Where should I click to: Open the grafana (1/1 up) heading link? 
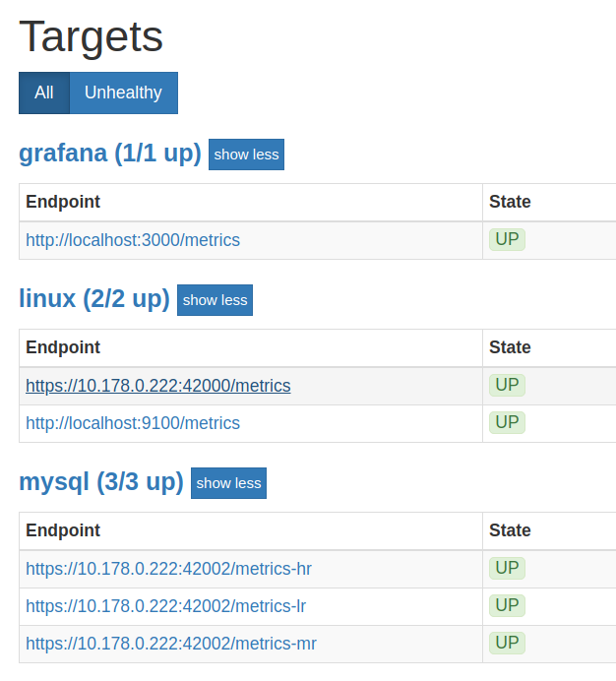tap(110, 154)
